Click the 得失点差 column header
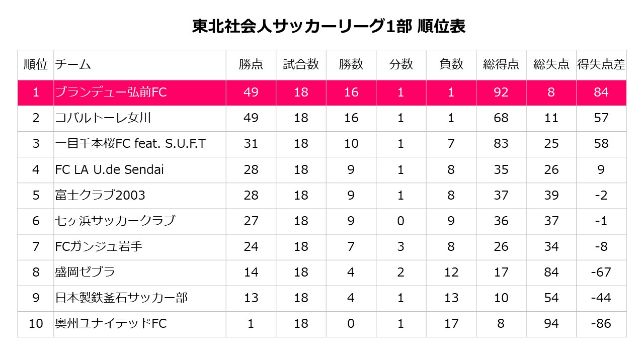644x362 pixels. (601, 64)
